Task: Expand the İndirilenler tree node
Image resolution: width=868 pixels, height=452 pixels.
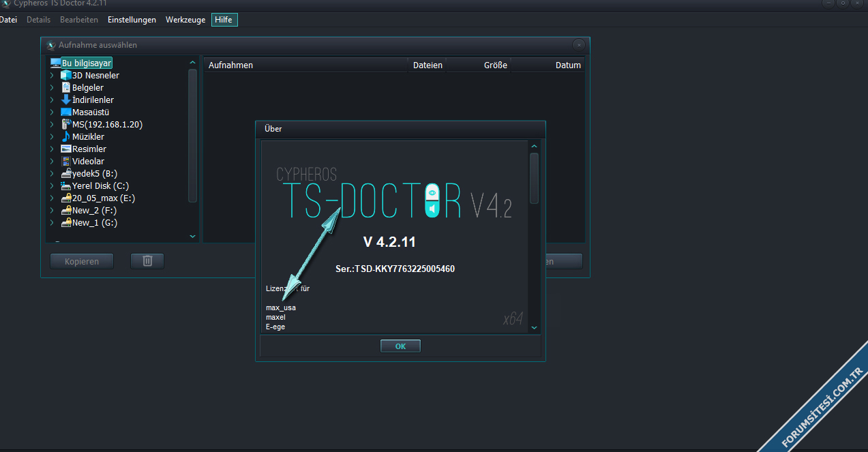Action: [52, 100]
